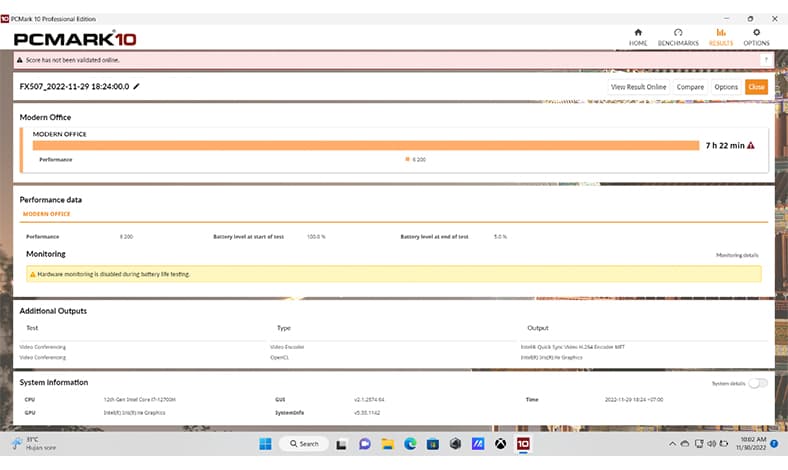Click the 'Test' column header
The height and width of the screenshot is (470, 788).
(x=32, y=328)
